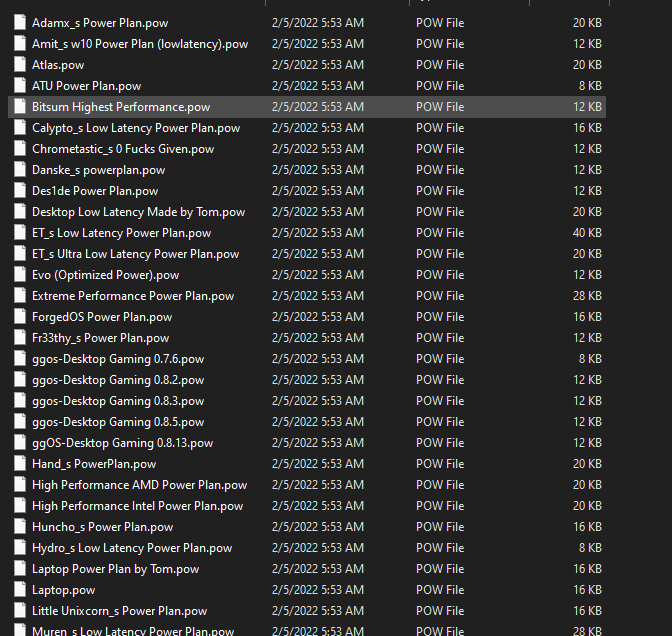Image resolution: width=672 pixels, height=636 pixels.
Task: Click the file icon beside High Performance AMD Power Plan.pow
Action: (20, 484)
